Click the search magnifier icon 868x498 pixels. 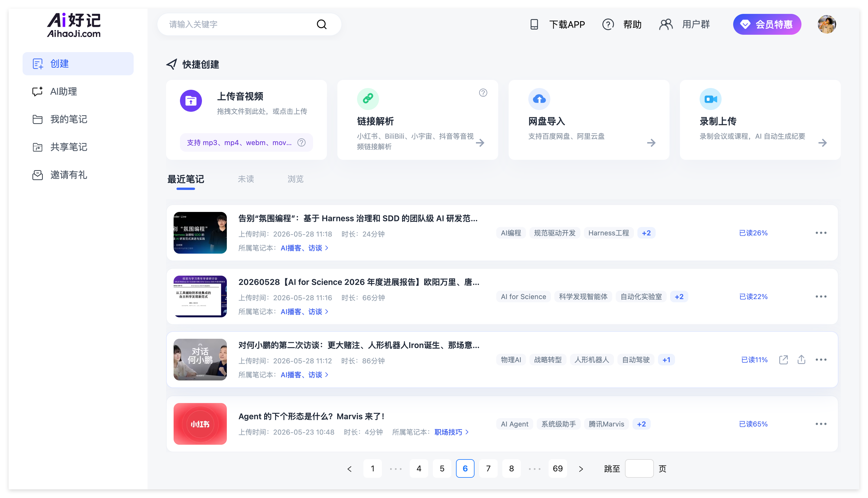(x=321, y=24)
